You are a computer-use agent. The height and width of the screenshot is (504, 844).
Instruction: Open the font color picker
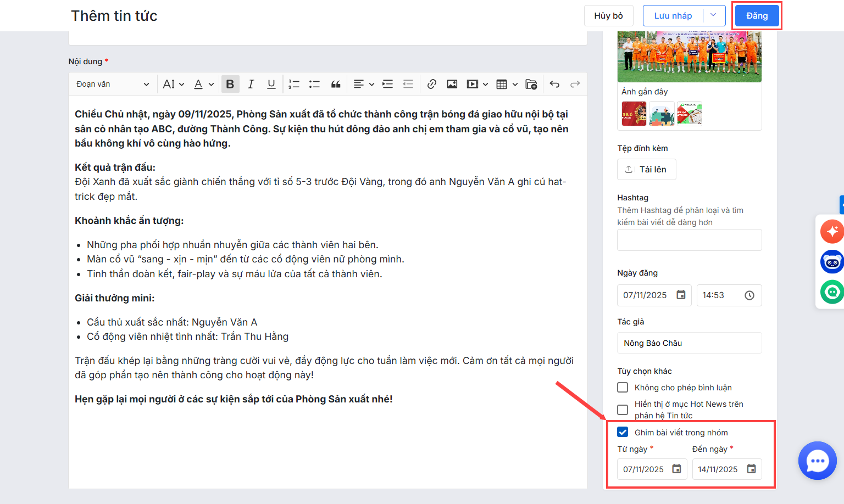pyautogui.click(x=203, y=84)
